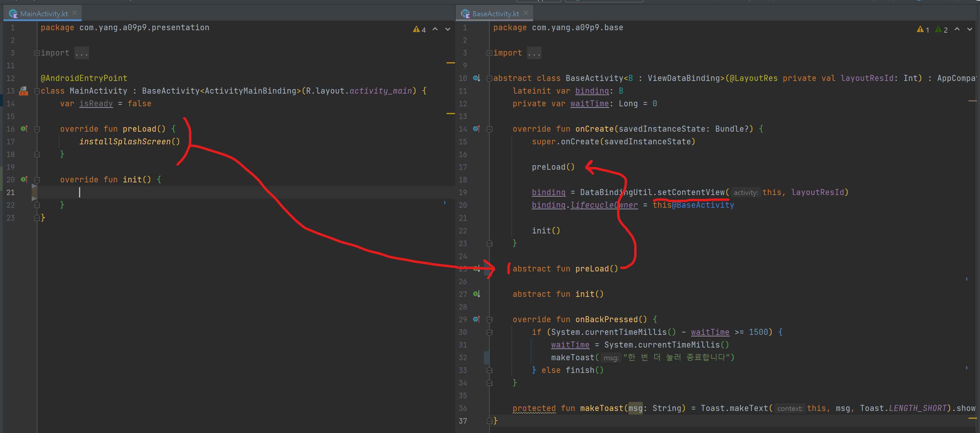
Task: Click the overrides gutter icon beside onCreate in BaseActivity
Action: click(476, 129)
